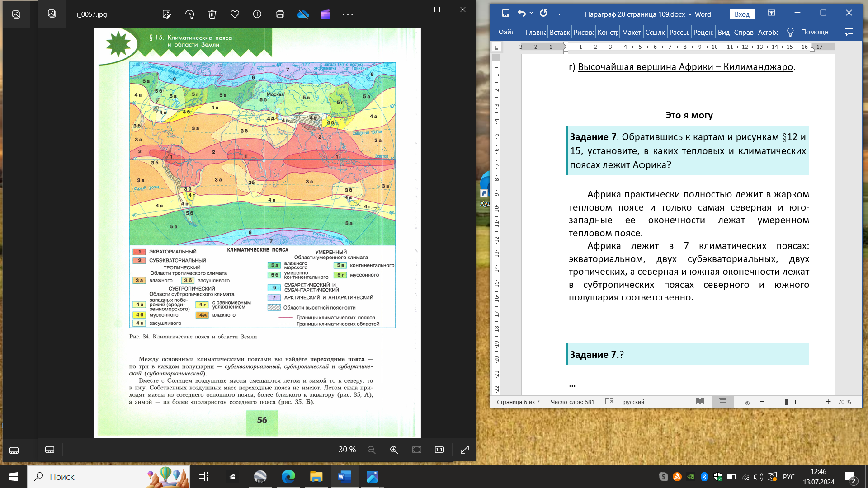
Task: Undo the last action in Word
Action: click(x=522, y=14)
